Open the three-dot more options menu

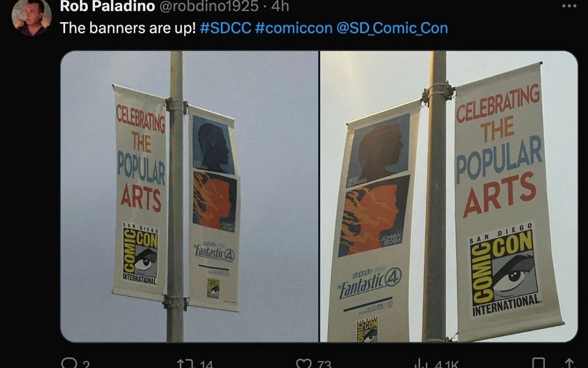[x=569, y=6]
